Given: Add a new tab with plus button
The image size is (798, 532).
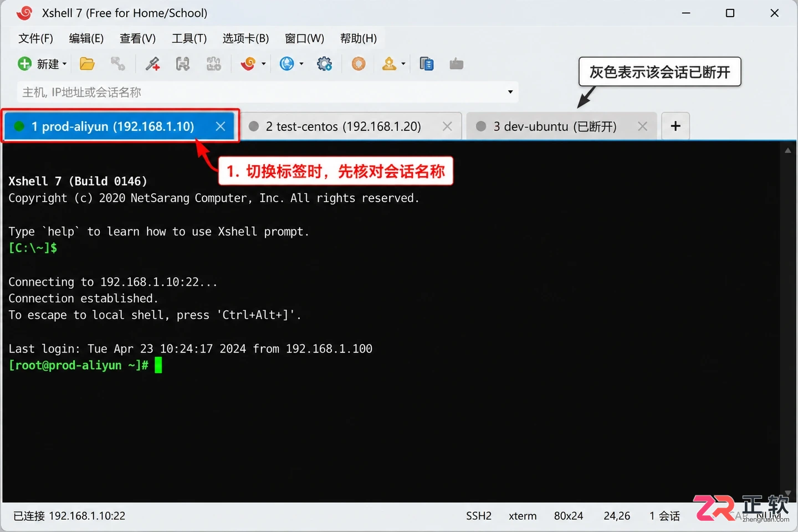Looking at the screenshot, I should [x=676, y=126].
